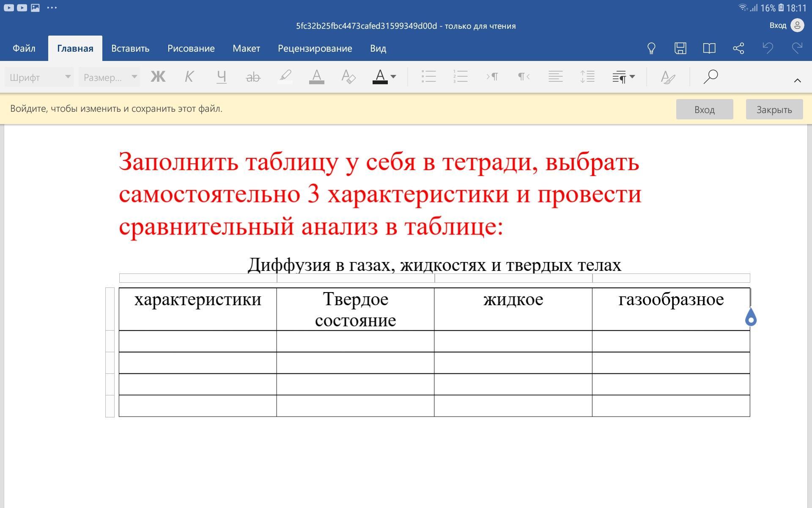Open the Styles brush icon
The height and width of the screenshot is (508, 812).
[x=667, y=77]
